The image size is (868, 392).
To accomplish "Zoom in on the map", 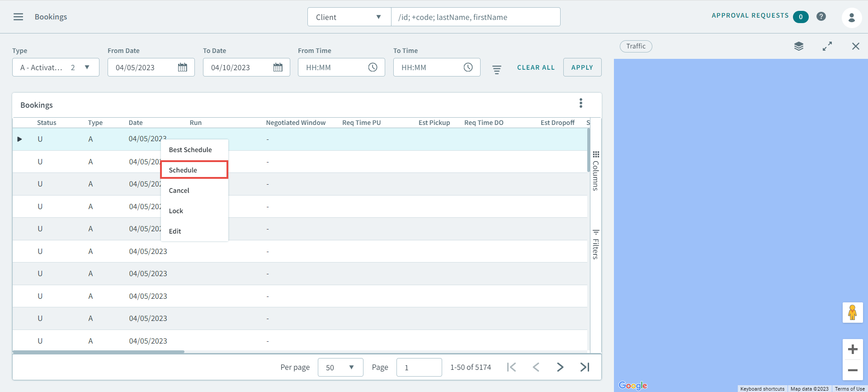I will click(853, 349).
